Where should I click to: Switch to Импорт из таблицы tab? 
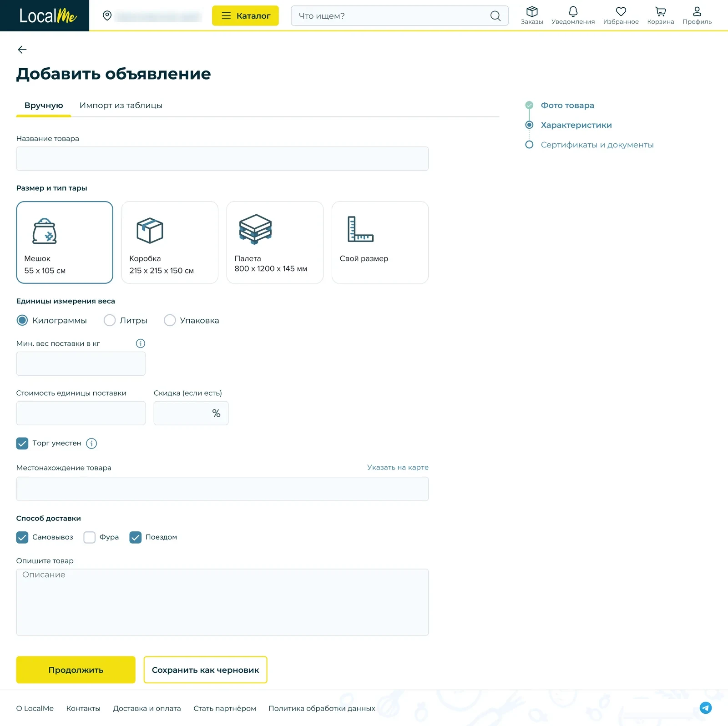pos(121,106)
